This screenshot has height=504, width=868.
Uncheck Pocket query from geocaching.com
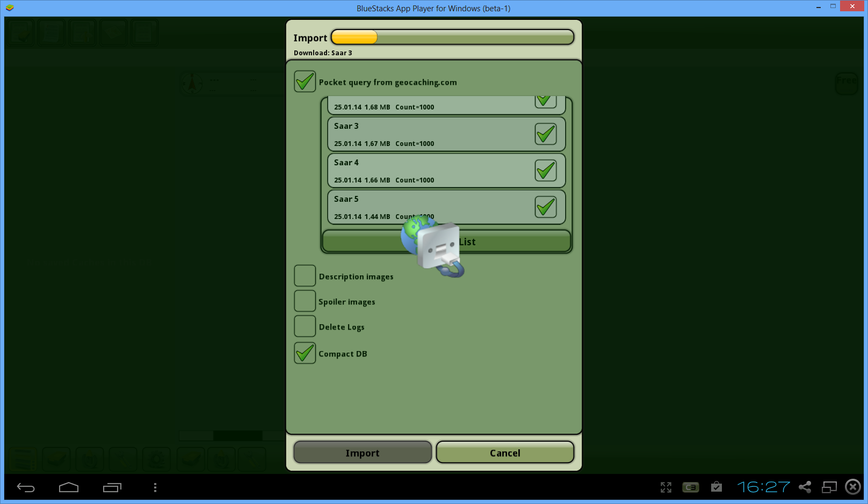pos(305,82)
